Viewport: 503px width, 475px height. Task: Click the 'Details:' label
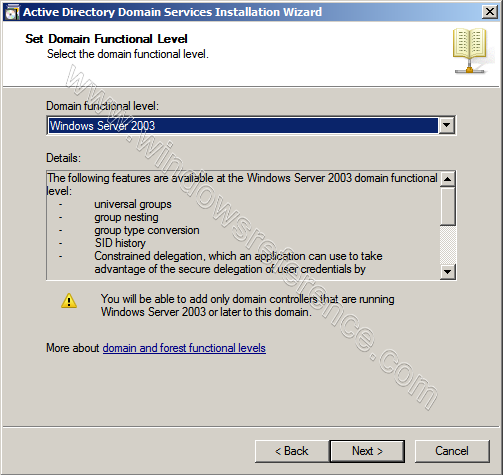(x=63, y=158)
